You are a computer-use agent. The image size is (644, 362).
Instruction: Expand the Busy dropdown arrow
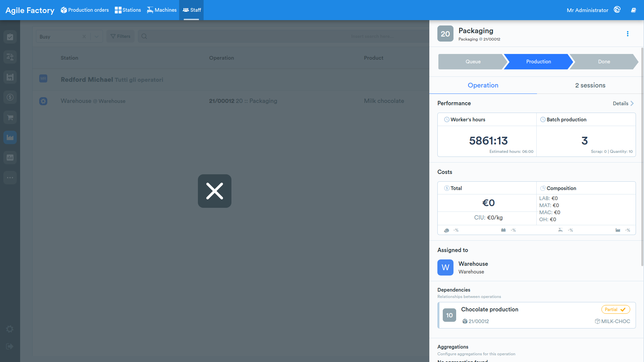97,37
